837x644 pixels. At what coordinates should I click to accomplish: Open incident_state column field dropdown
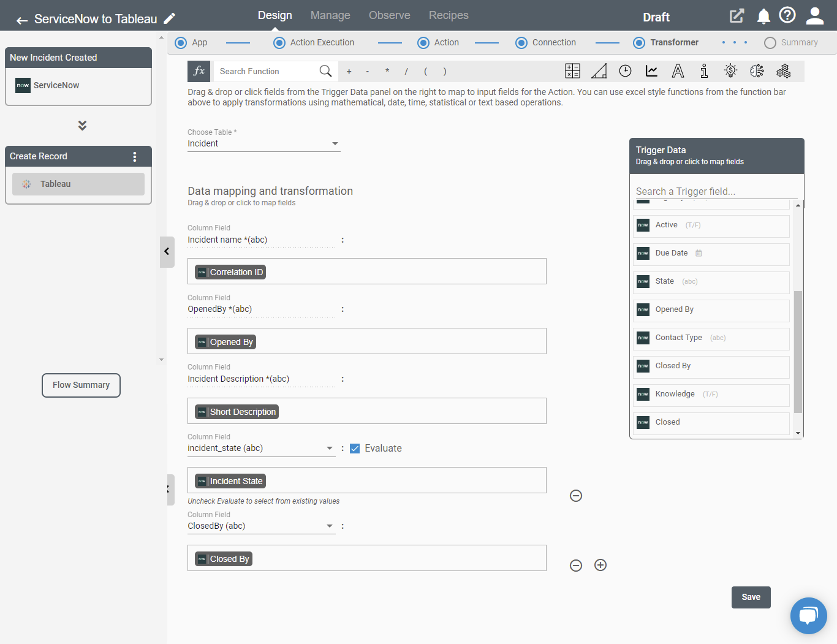(261, 449)
